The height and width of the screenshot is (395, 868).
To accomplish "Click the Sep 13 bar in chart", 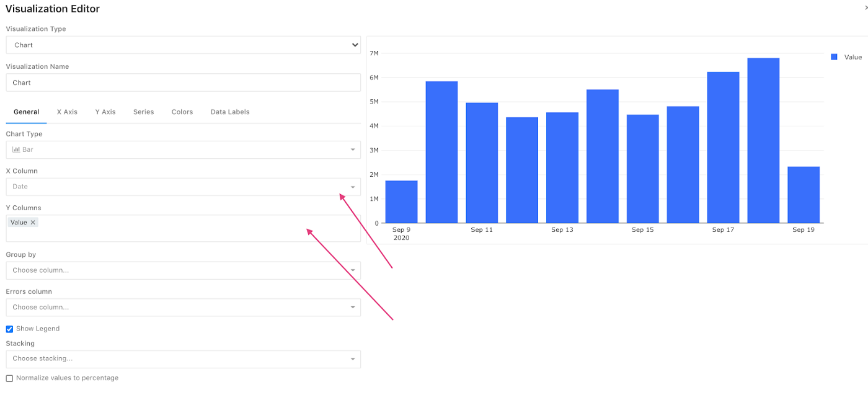I will tap(562, 168).
